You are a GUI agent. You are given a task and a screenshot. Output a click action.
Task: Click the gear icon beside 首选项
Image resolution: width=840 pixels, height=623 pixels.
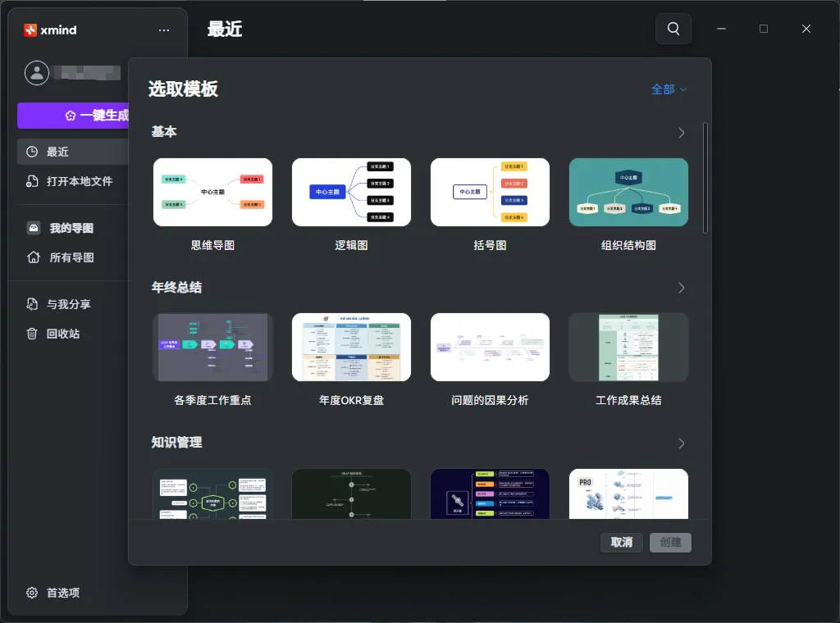point(32,593)
